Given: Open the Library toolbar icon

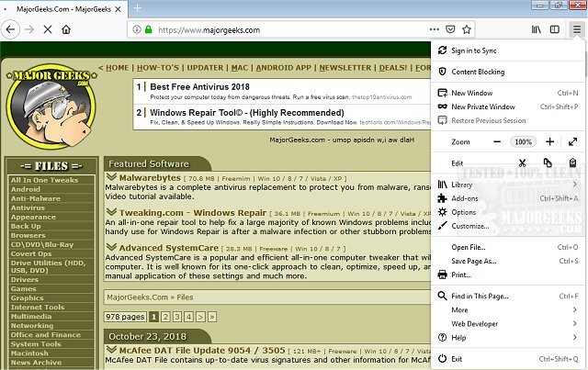Looking at the screenshot, I should pyautogui.click(x=537, y=29).
